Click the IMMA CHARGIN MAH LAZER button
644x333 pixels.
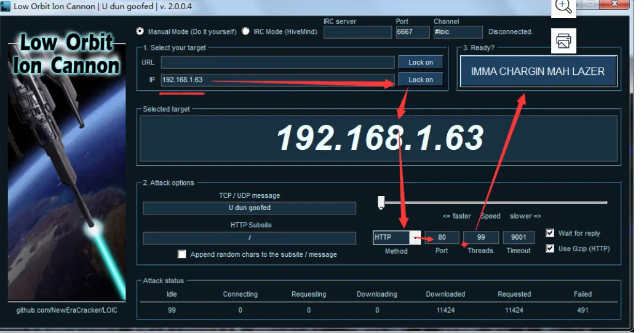538,71
